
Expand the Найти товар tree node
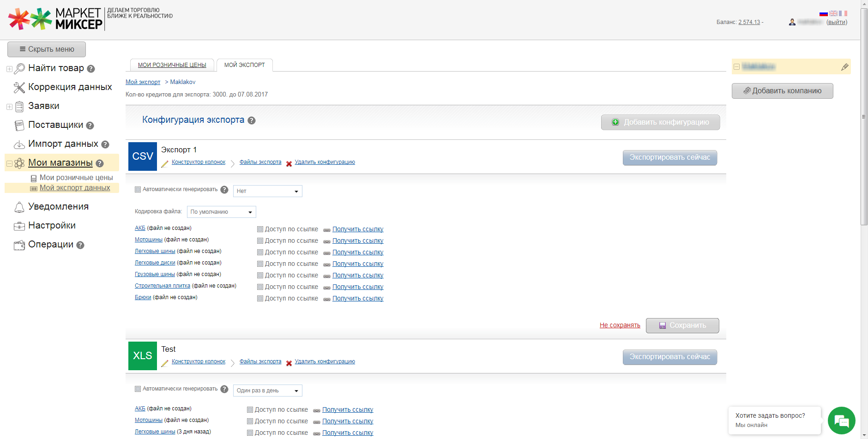tap(9, 69)
